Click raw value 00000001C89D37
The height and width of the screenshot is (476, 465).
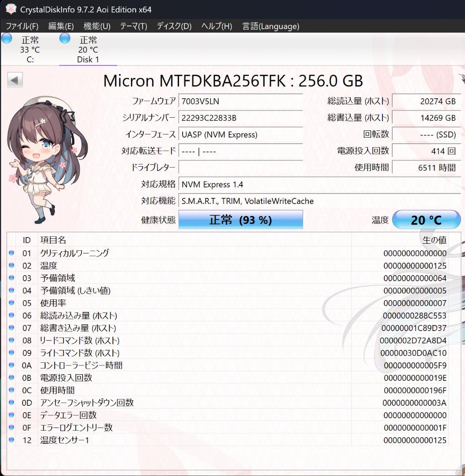click(414, 328)
